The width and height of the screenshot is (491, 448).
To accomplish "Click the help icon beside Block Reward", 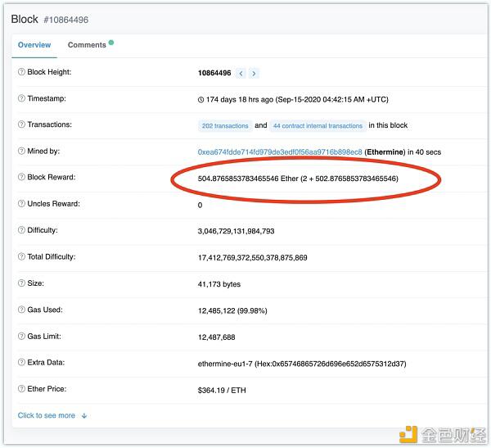I will point(21,177).
